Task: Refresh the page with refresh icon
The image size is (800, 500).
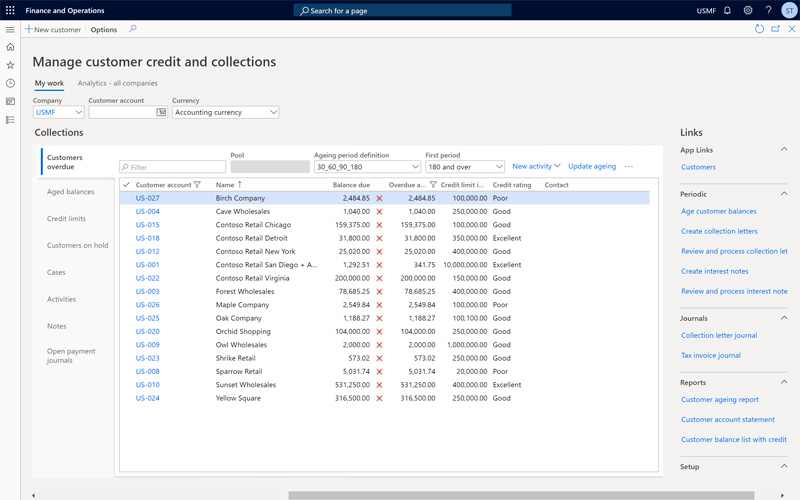Action: (759, 29)
